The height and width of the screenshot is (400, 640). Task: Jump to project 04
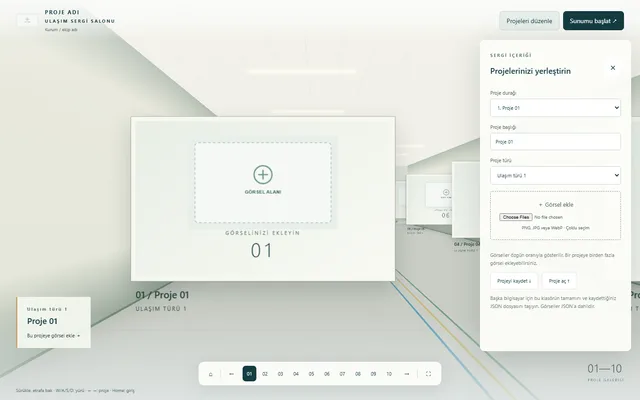(296, 374)
